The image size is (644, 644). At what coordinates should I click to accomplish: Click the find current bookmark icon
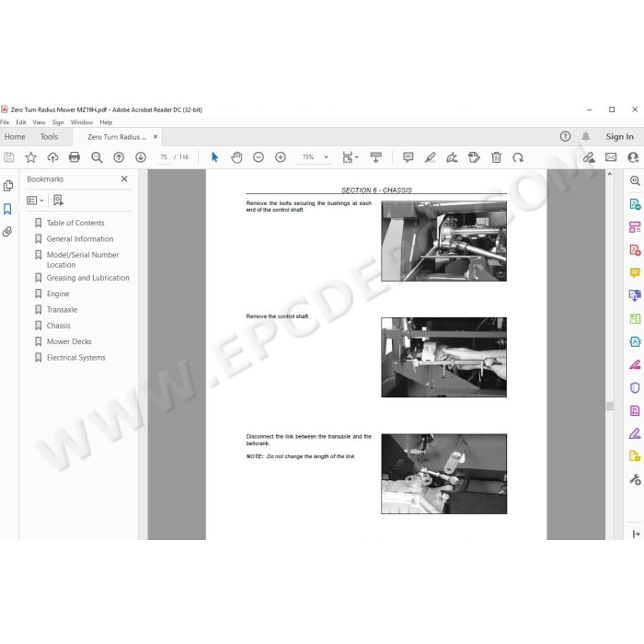pos(58,201)
